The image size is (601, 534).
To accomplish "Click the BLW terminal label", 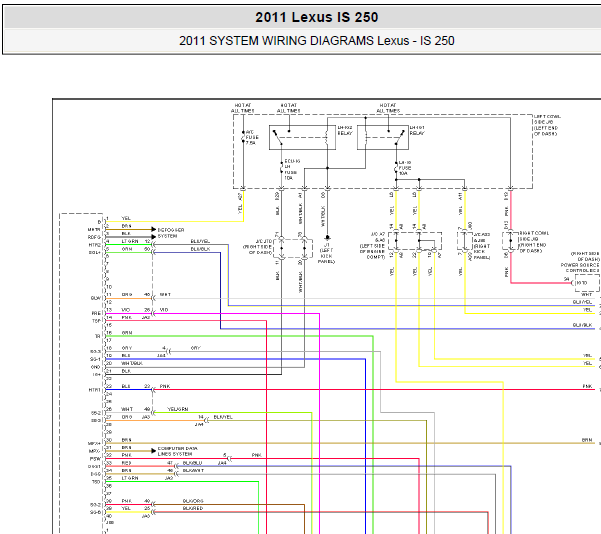I will (x=96, y=298).
